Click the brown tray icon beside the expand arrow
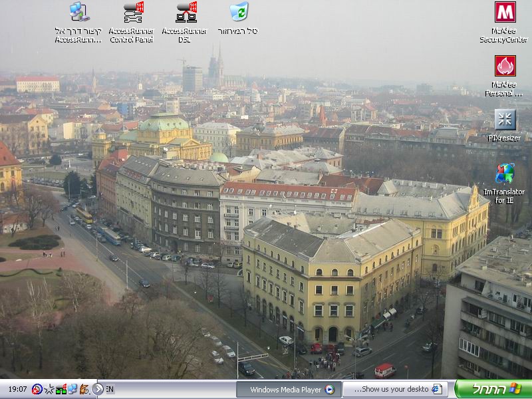Viewport: 532px width, 399px height. 84,390
